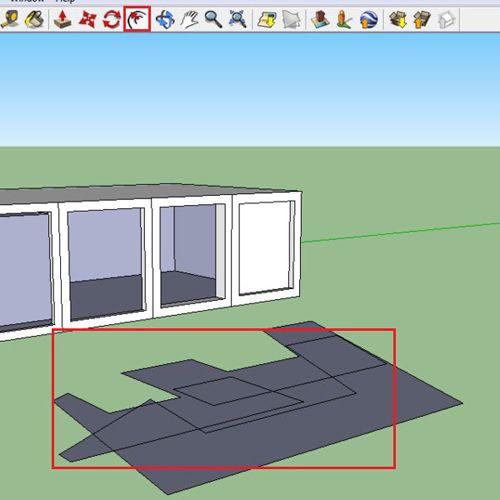The image size is (500, 500).
Task: Select the Rotate tool
Action: pos(112,19)
